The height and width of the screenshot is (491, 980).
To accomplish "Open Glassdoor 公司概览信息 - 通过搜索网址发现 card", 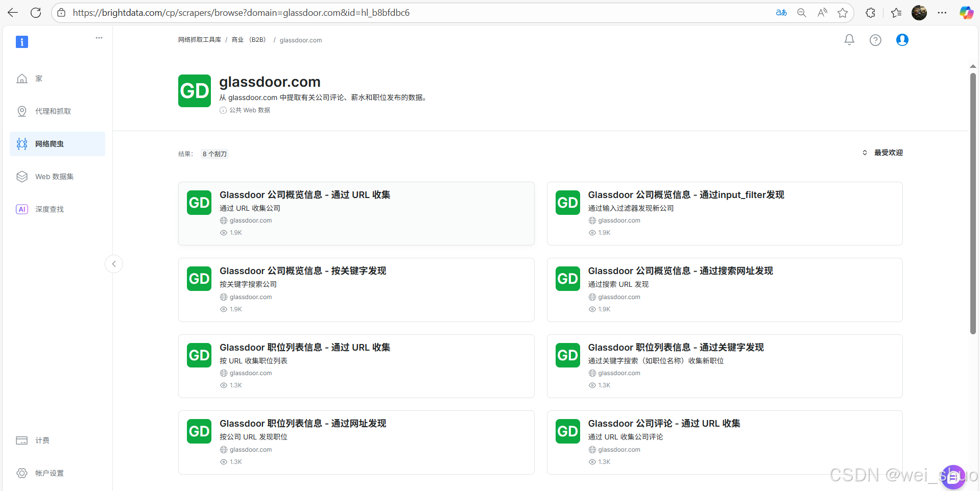I will [725, 290].
